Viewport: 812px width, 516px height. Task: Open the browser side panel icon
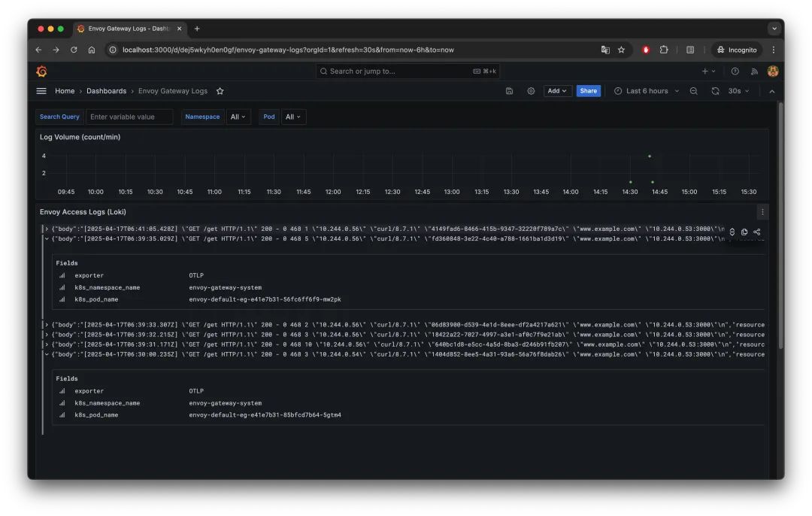(x=690, y=50)
